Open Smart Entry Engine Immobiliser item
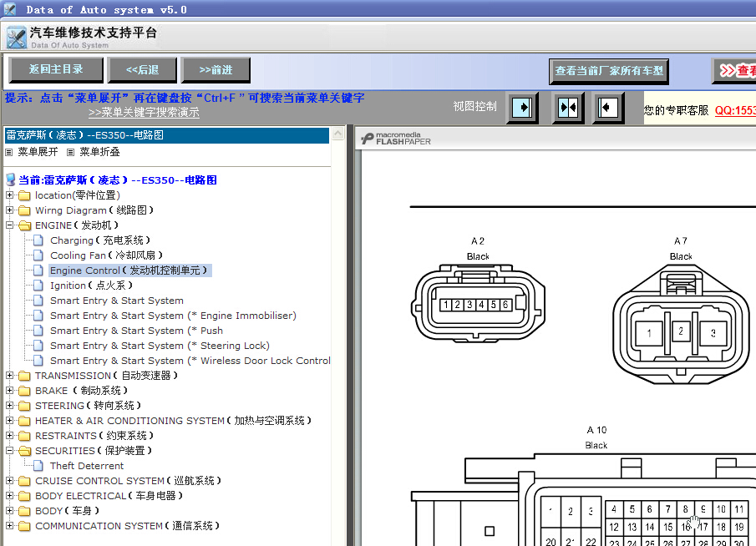 [x=173, y=316]
